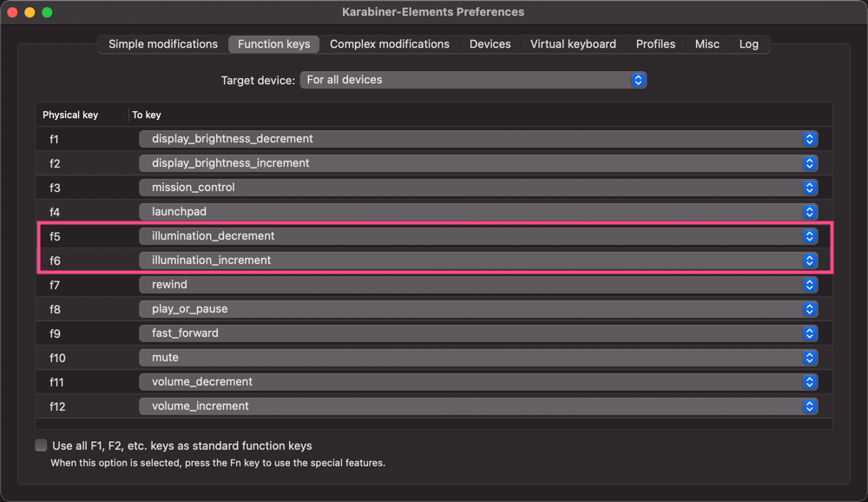This screenshot has height=502, width=868.
Task: Open the f10 mute dropdown
Action: 478,357
